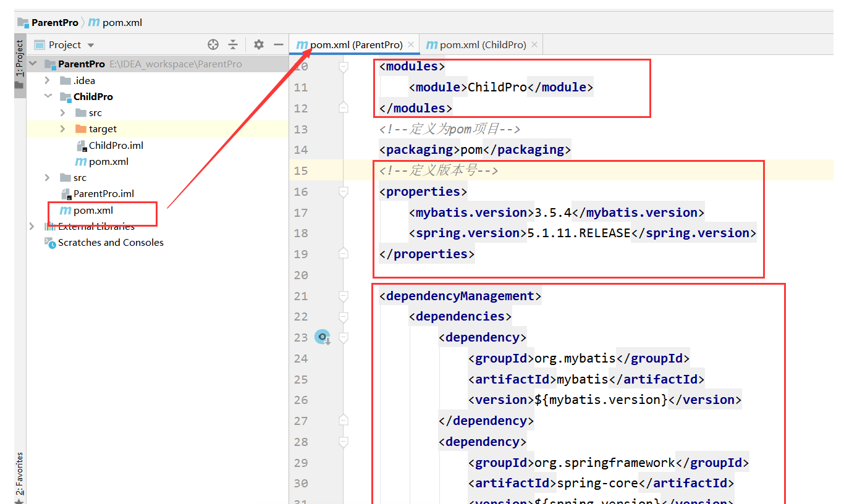Click spring-core artifactId on line 30

click(x=597, y=483)
